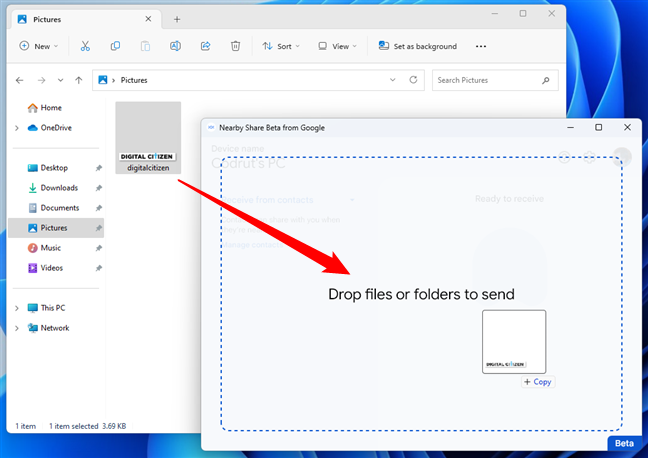This screenshot has width=648, height=458.
Task: Click the Beta badge in Nearby Share
Action: pos(624,443)
